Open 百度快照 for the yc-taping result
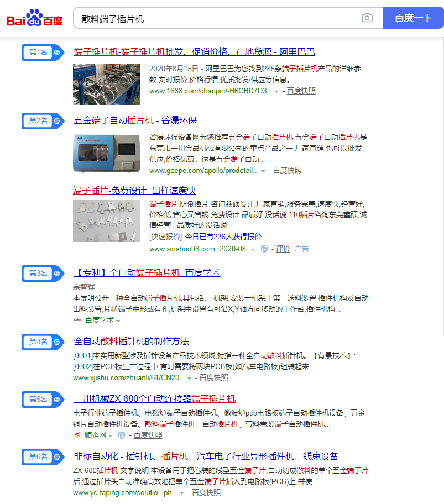Viewport: 444px width, 504px height. pos(206,493)
